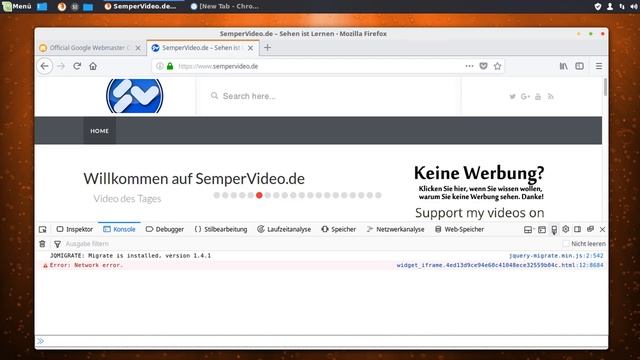Screen dimensions: 640x360
Task: Open widget_iframe html source link
Action: click(500, 265)
